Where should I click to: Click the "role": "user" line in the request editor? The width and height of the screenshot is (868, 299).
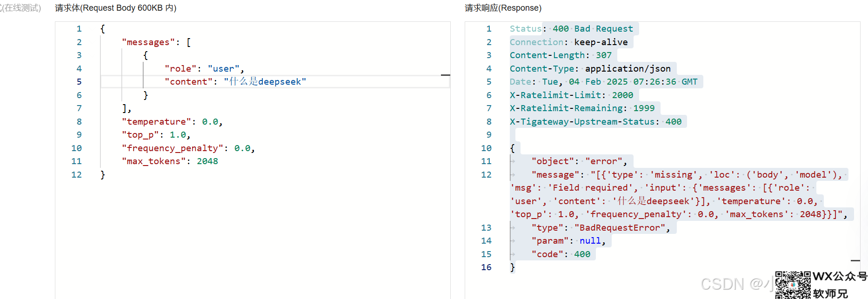point(205,69)
